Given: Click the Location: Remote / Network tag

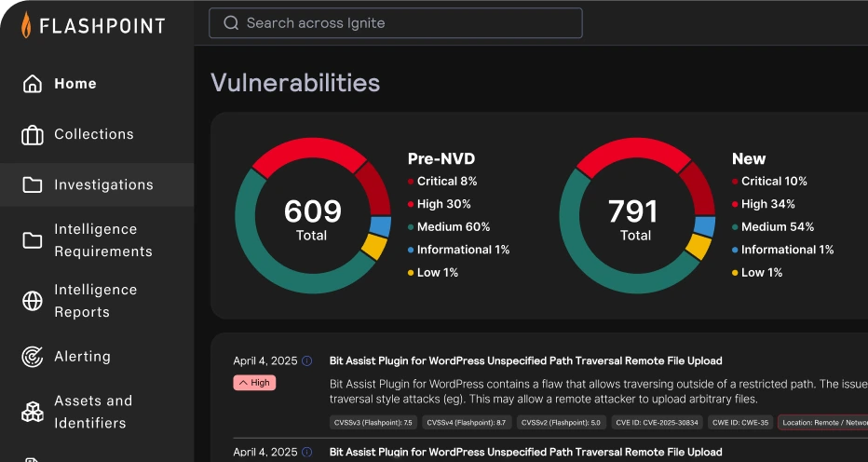Looking at the screenshot, I should pos(823,423).
